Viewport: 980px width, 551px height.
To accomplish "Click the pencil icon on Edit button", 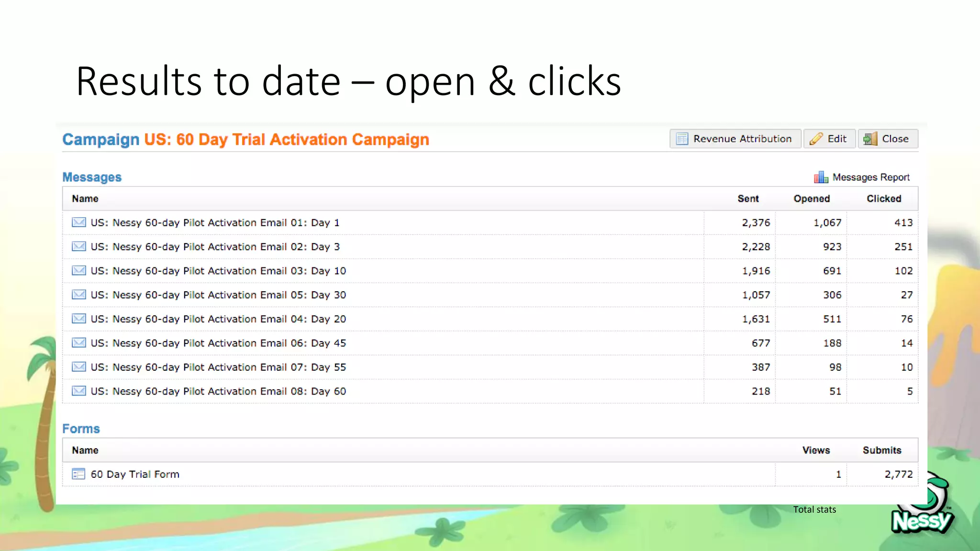I will click(816, 139).
